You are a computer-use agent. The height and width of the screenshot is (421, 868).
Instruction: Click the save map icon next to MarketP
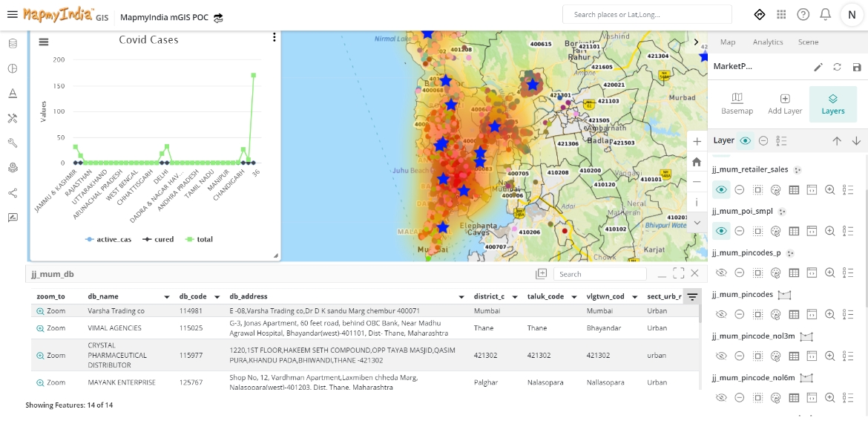click(857, 67)
